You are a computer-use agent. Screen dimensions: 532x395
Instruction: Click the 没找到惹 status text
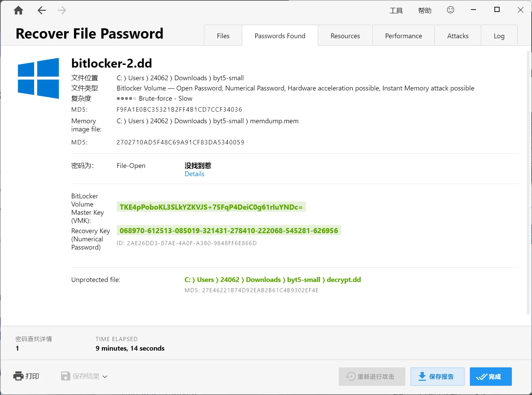coord(198,166)
